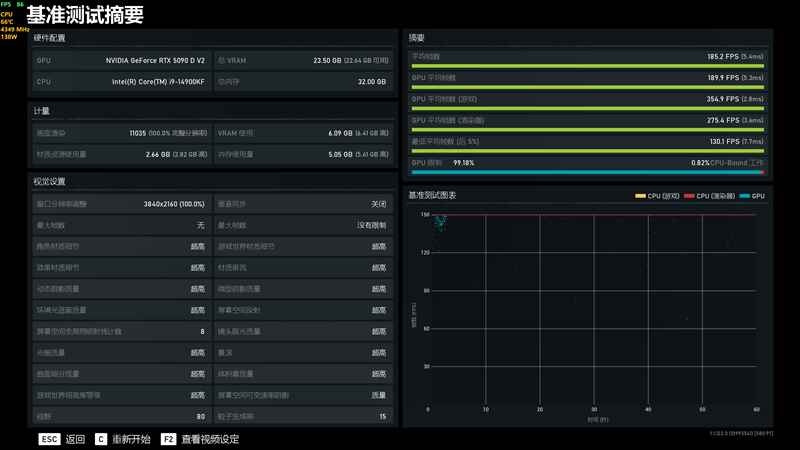The height and width of the screenshot is (450, 800).
Task: Select the cyan GPU-bound 99.18% progress bar
Action: (x=587, y=172)
